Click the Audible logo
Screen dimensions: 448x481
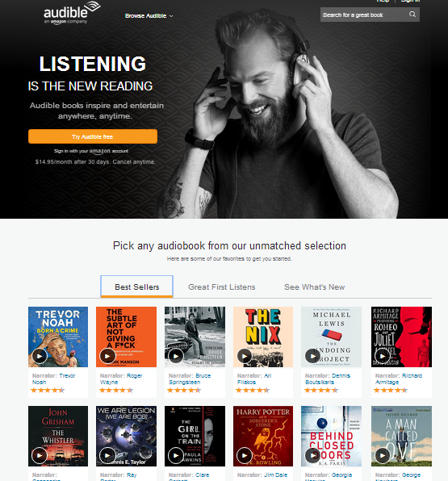(72, 13)
